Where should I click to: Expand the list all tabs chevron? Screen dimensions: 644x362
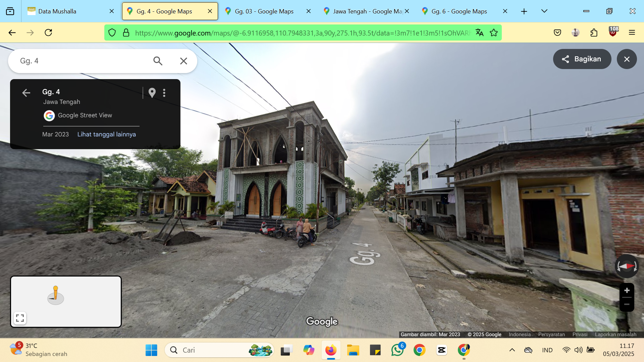pos(544,11)
